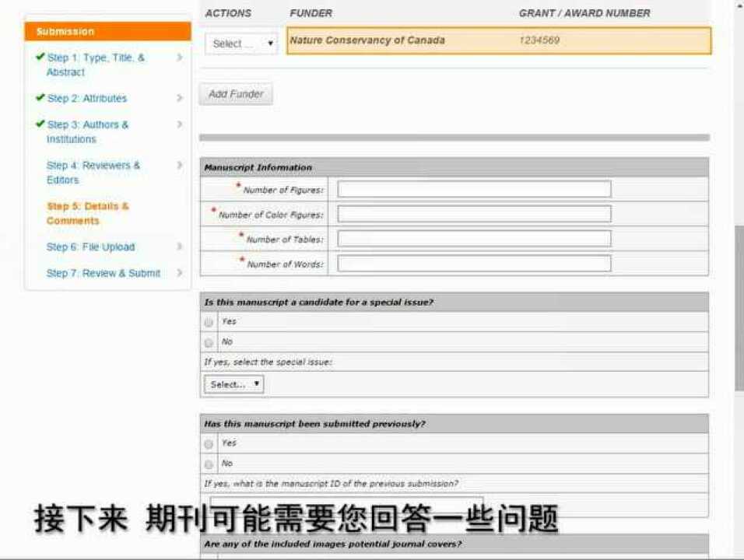The height and width of the screenshot is (560, 744).
Task: Click the green checkmark beside Step 2 Attributes
Action: click(x=41, y=98)
